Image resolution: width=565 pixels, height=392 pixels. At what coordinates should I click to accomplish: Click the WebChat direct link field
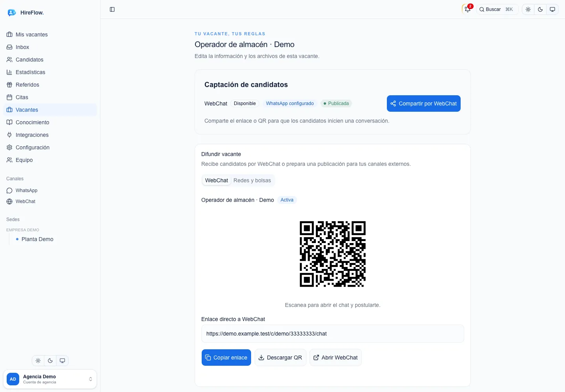pyautogui.click(x=333, y=334)
